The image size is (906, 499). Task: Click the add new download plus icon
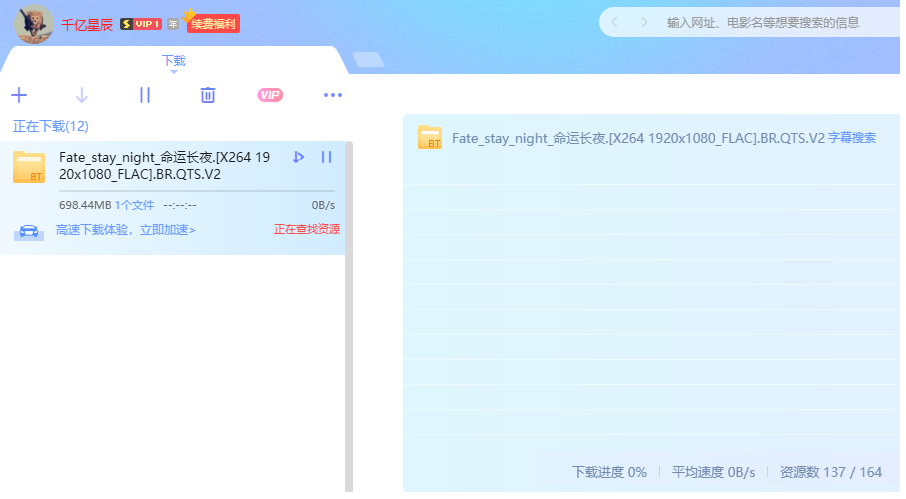point(19,95)
